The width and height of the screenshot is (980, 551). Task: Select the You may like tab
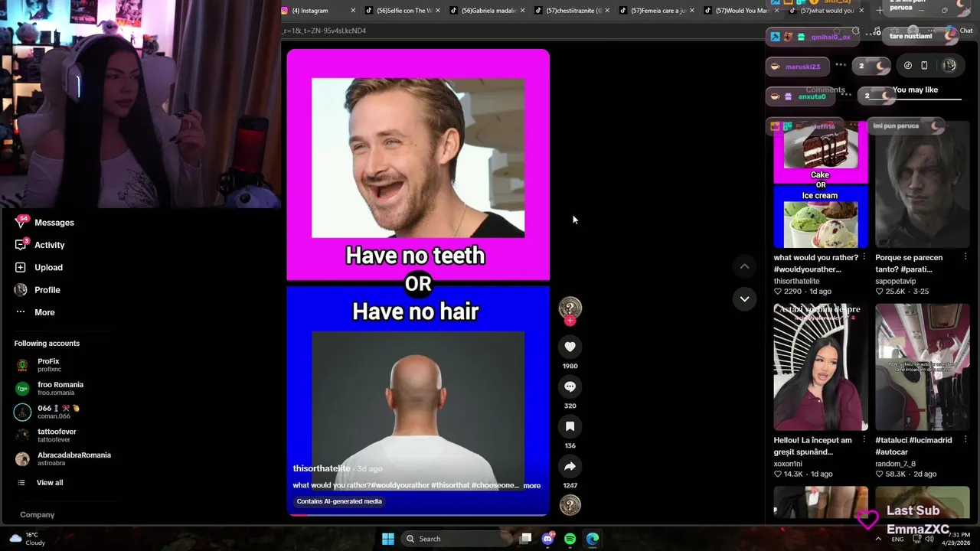point(915,90)
